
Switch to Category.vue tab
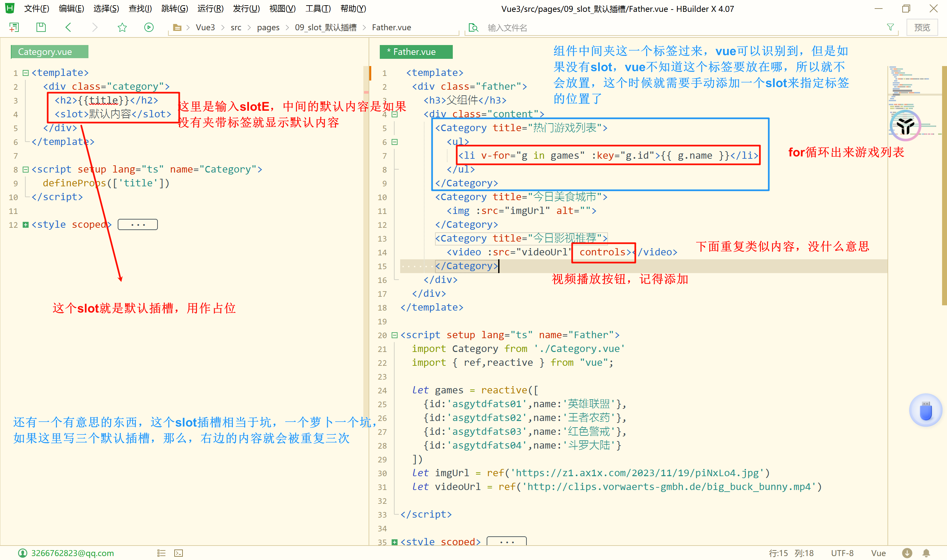coord(49,52)
